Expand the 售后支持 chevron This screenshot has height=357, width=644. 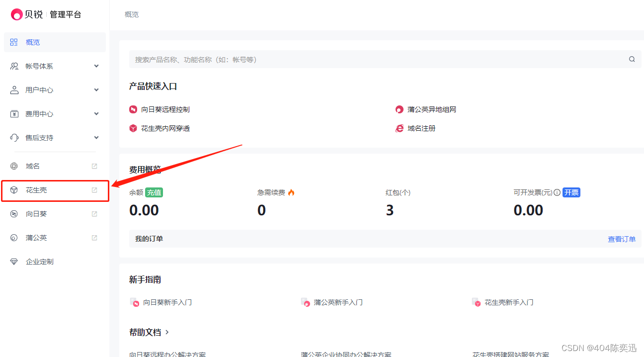pyautogui.click(x=96, y=138)
